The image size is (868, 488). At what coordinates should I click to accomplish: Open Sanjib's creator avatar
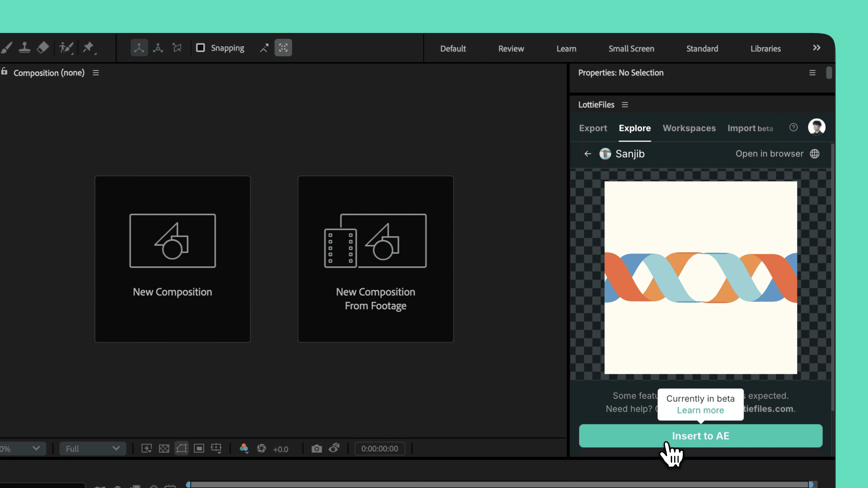click(605, 154)
